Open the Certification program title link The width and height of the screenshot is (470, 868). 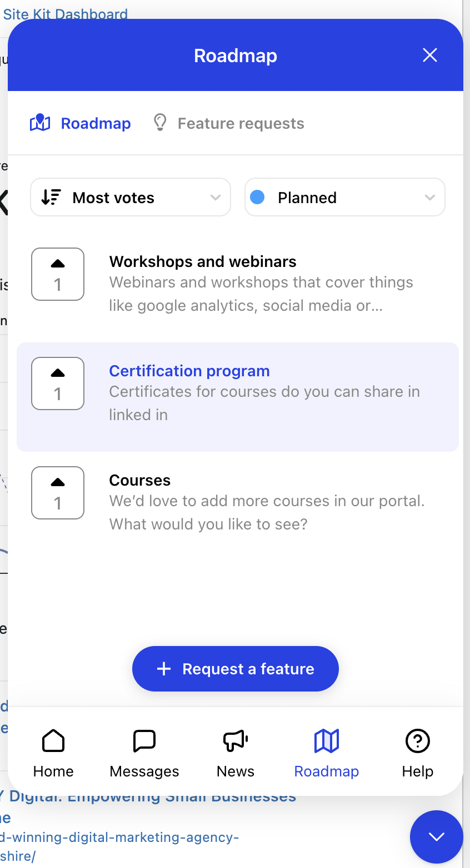189,371
